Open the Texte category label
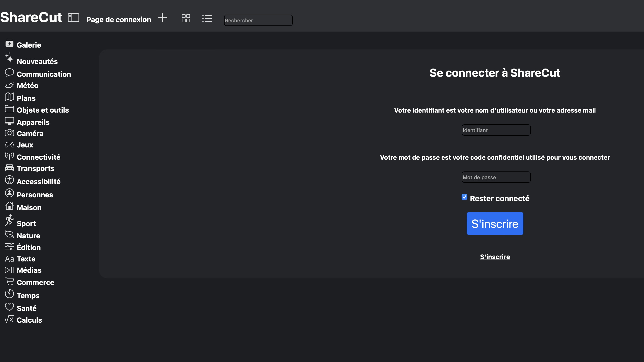 [x=26, y=259]
